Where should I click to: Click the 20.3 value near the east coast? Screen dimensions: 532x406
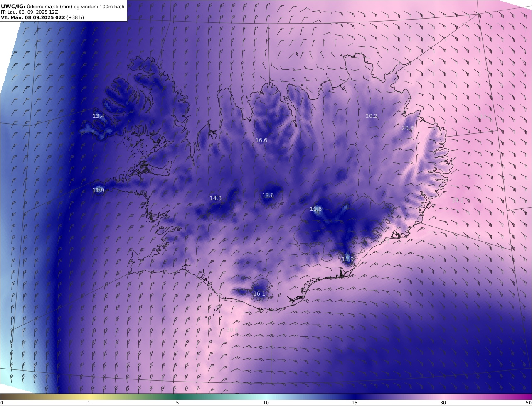click(408, 129)
